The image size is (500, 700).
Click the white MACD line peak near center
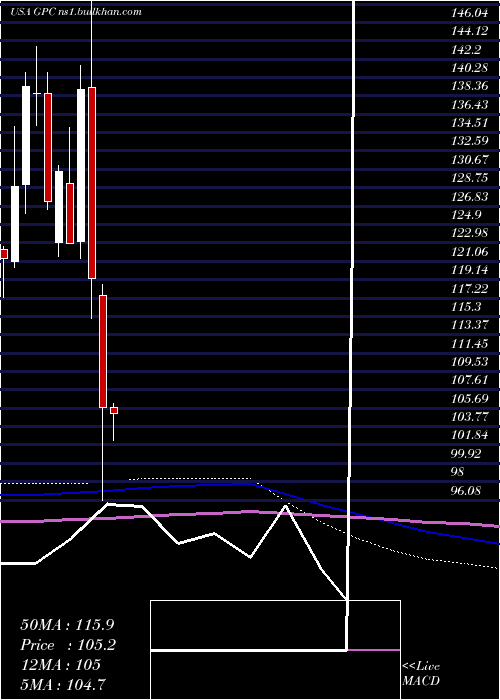click(x=285, y=506)
